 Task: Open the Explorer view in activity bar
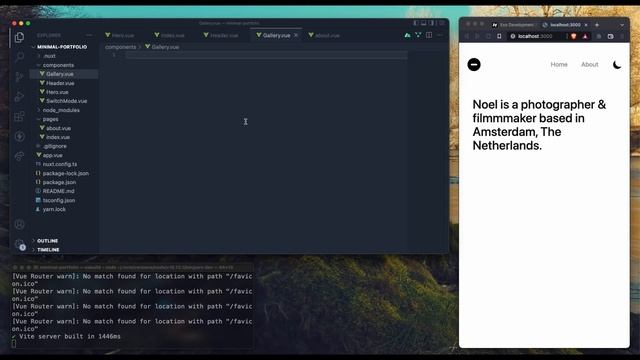tap(19, 38)
